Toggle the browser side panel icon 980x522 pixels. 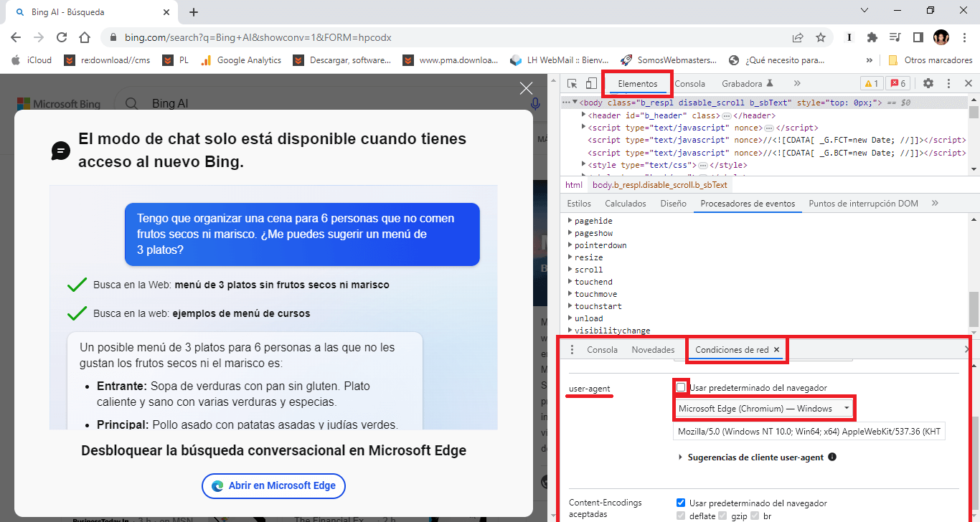(x=918, y=37)
